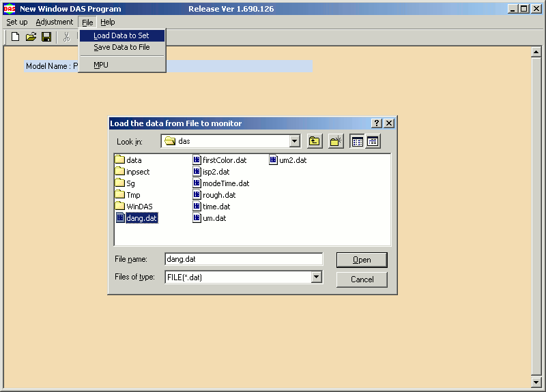The image size is (546, 392).
Task: Expand the Files of type dropdown
Action: (x=316, y=277)
